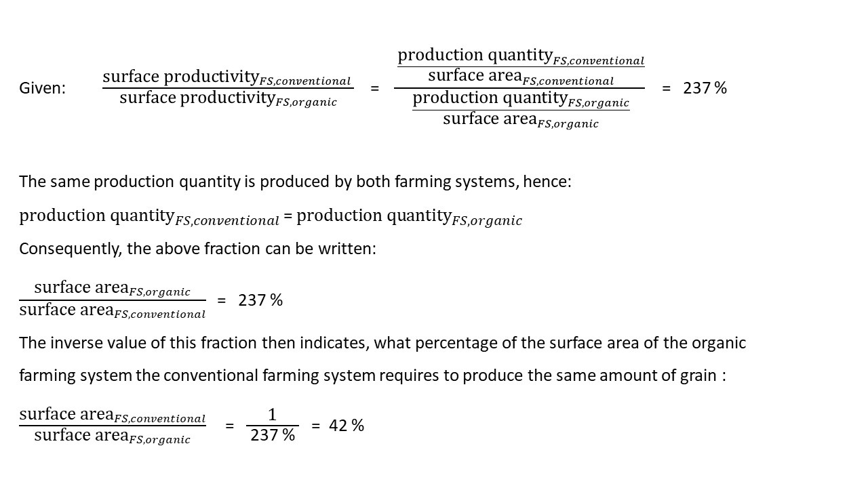The image size is (868, 488).
Task: Click the "1 over 237 %" fraction
Action: (x=272, y=426)
